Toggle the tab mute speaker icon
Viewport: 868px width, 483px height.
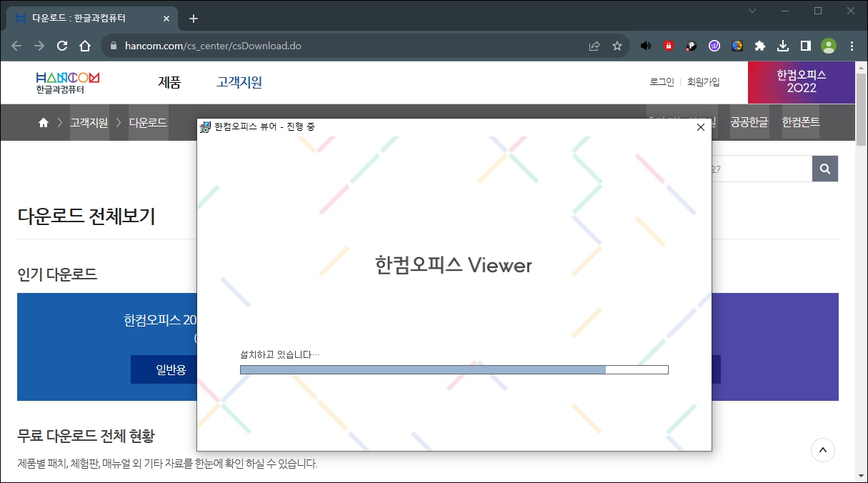[645, 45]
